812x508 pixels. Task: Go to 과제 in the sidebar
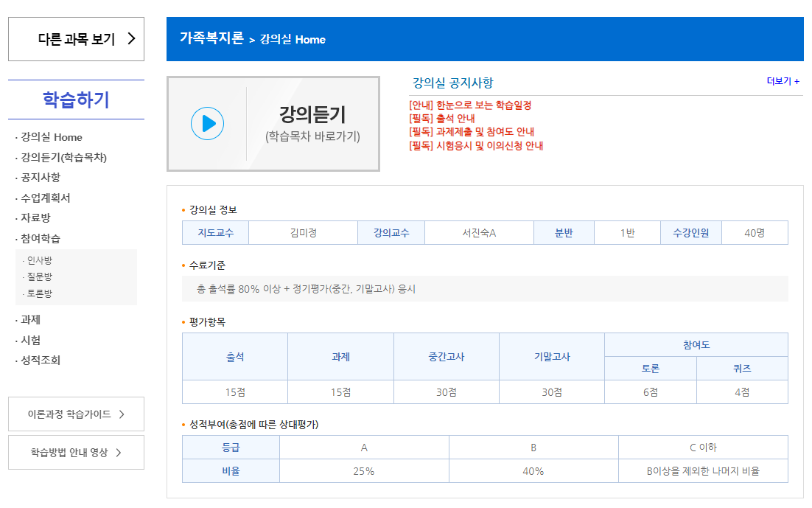[x=30, y=320]
